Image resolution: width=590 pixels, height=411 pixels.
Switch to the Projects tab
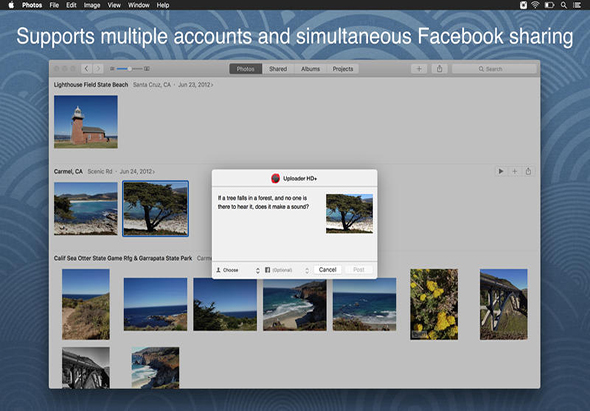coord(343,69)
